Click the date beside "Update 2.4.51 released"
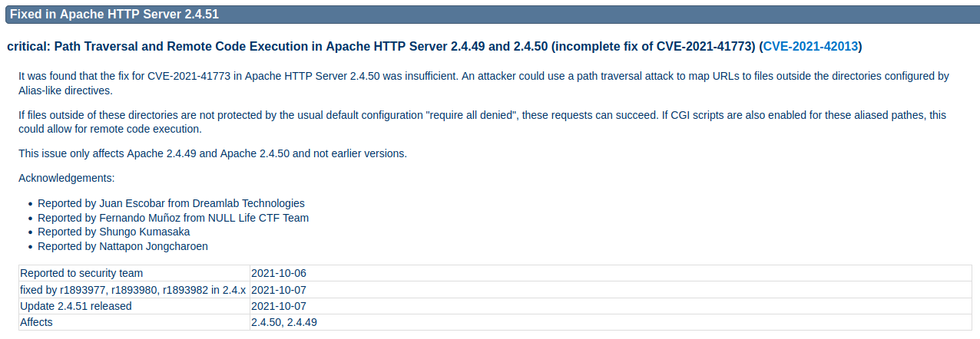980x339 pixels. [279, 306]
